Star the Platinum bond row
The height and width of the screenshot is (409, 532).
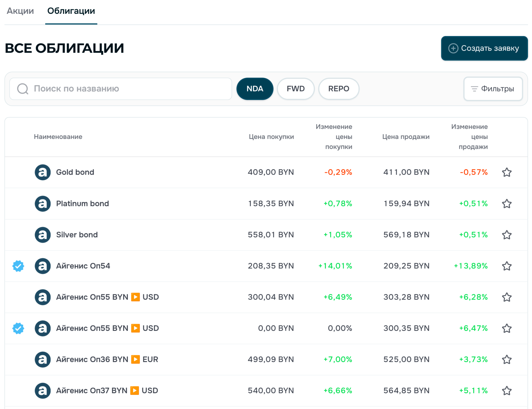pyautogui.click(x=507, y=204)
